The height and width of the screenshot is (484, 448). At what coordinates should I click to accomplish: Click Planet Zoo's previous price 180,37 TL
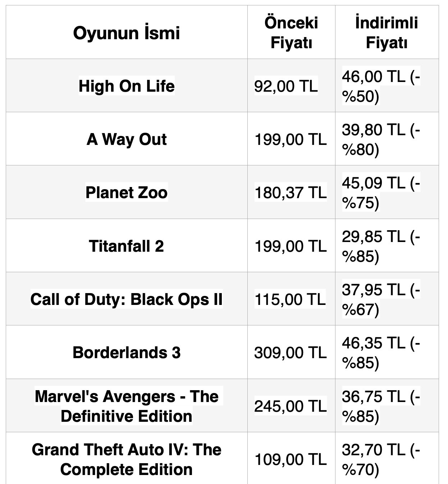pyautogui.click(x=291, y=193)
